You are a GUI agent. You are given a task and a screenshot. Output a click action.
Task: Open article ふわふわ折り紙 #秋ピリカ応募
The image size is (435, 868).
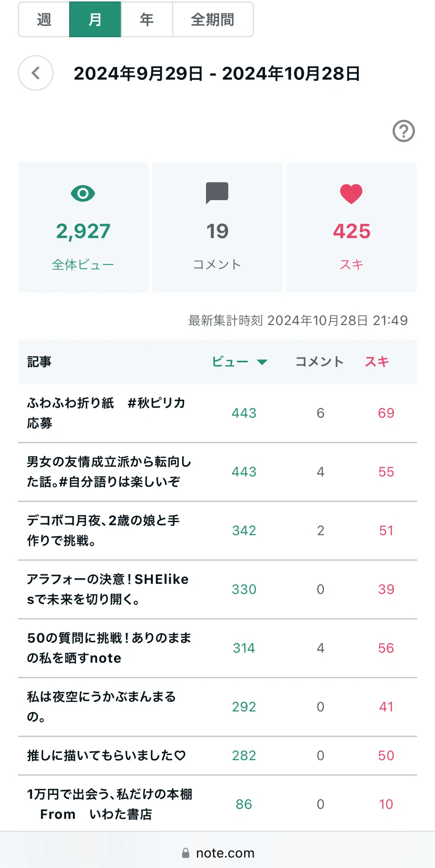[106, 413]
